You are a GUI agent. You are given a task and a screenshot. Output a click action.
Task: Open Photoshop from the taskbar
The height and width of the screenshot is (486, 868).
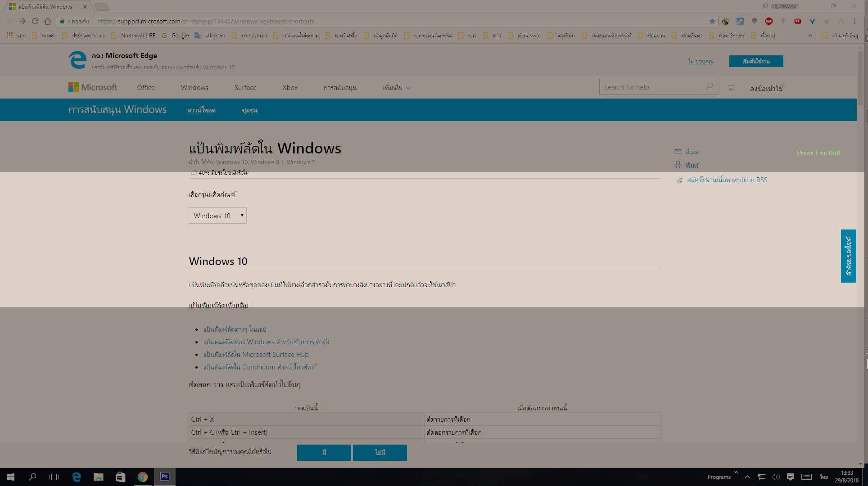165,477
